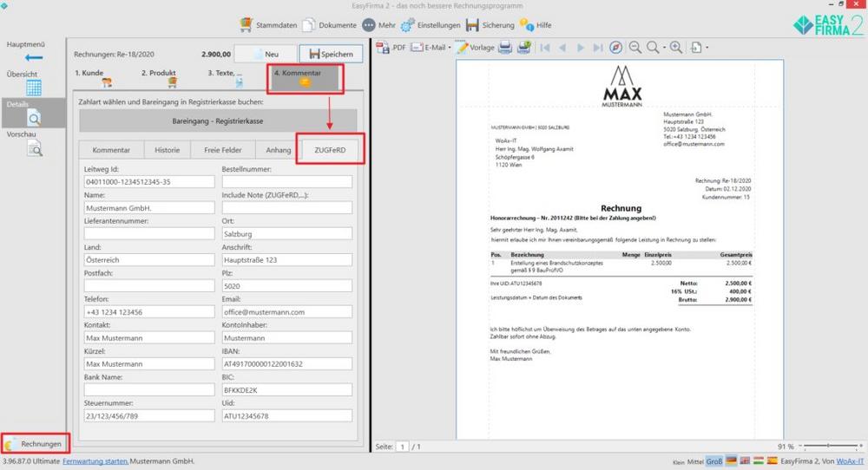Expand the E-Mail dropdown arrow
This screenshot has width=868, height=470.
pyautogui.click(x=450, y=48)
